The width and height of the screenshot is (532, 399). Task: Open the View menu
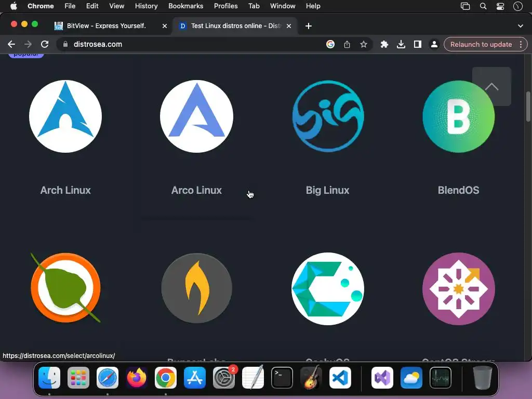coord(116,6)
